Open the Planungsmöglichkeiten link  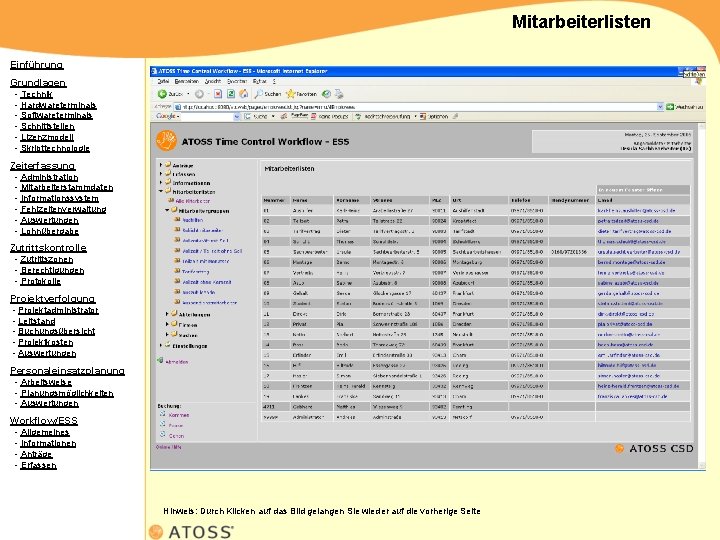67,393
